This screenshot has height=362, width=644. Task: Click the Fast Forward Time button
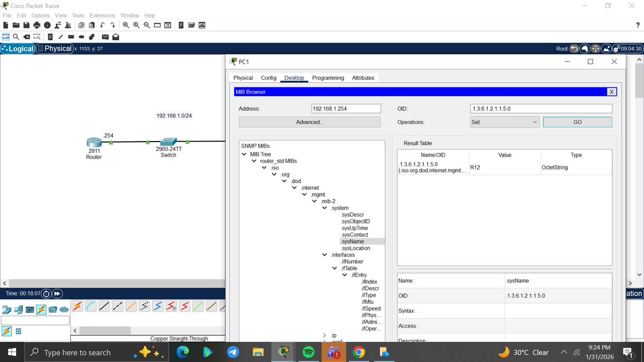[x=57, y=293]
